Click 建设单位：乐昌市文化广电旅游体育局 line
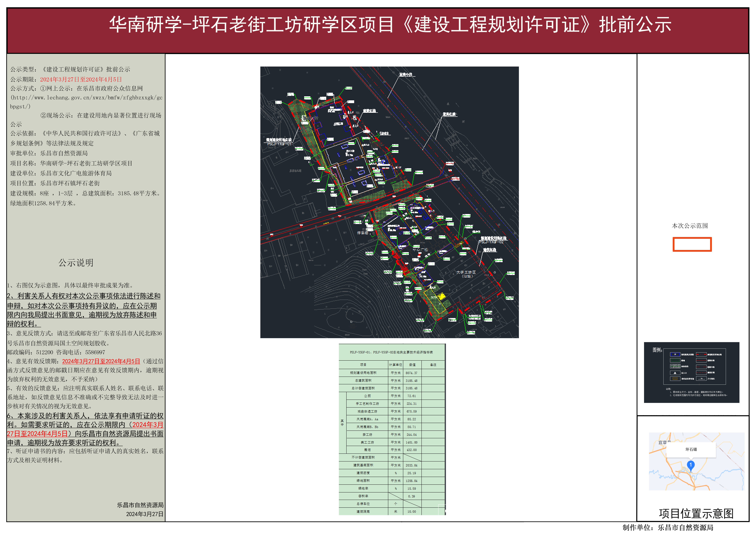 point(61,173)
